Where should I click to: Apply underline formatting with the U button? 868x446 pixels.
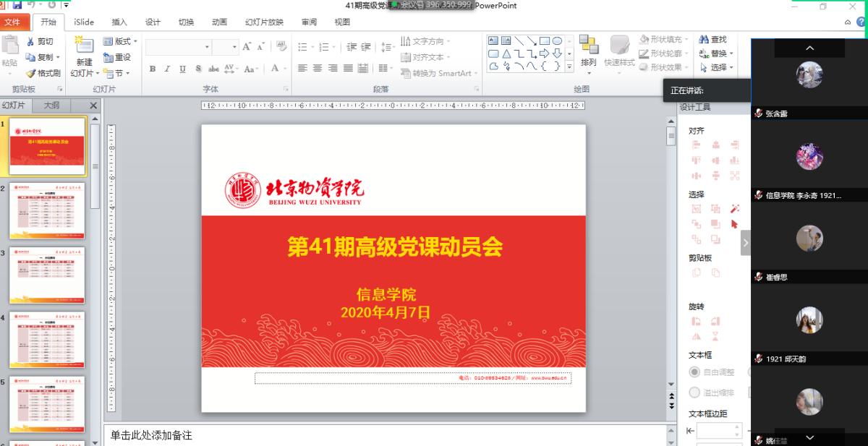tap(182, 69)
